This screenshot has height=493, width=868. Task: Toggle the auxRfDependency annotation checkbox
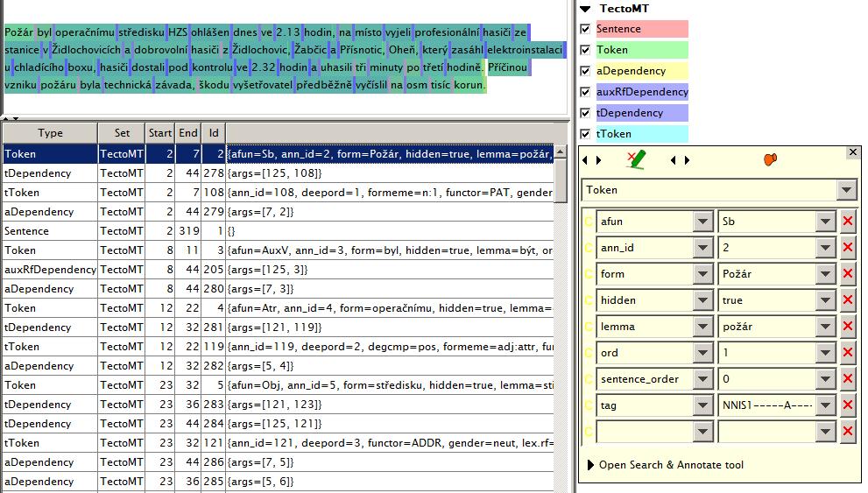click(585, 92)
